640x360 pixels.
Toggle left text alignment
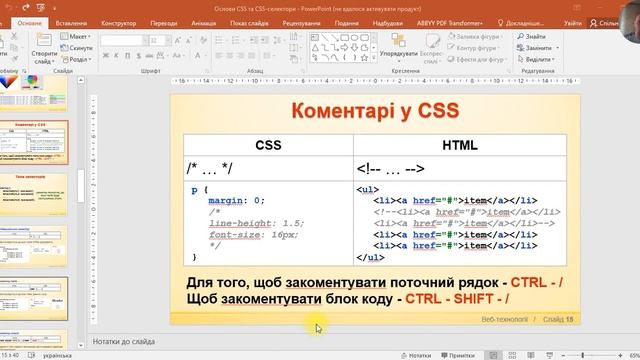219,56
